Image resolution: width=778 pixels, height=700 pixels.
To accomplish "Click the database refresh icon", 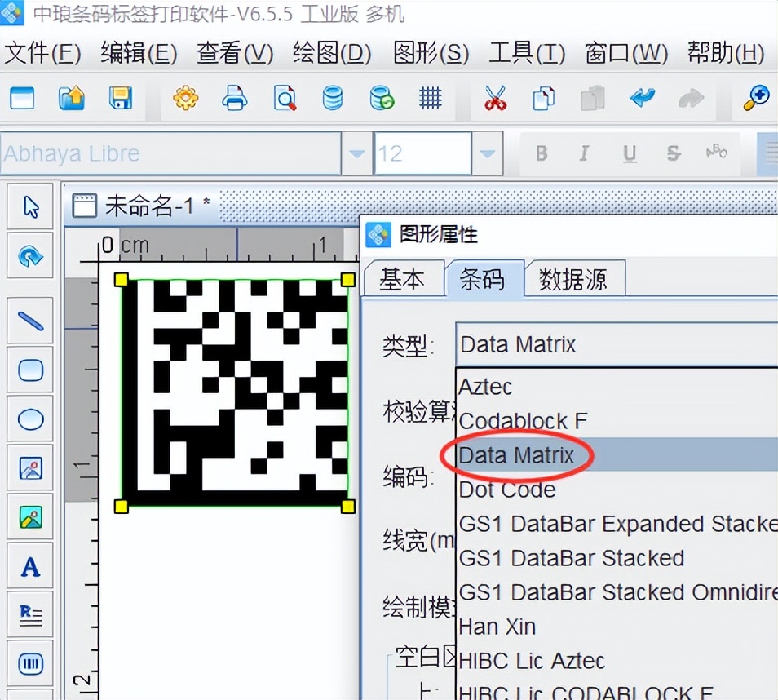I will point(382,98).
